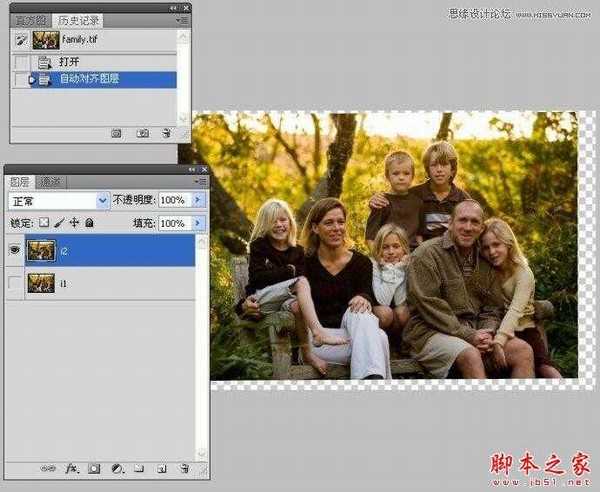
Task: Create a new layer group
Action: click(x=140, y=468)
